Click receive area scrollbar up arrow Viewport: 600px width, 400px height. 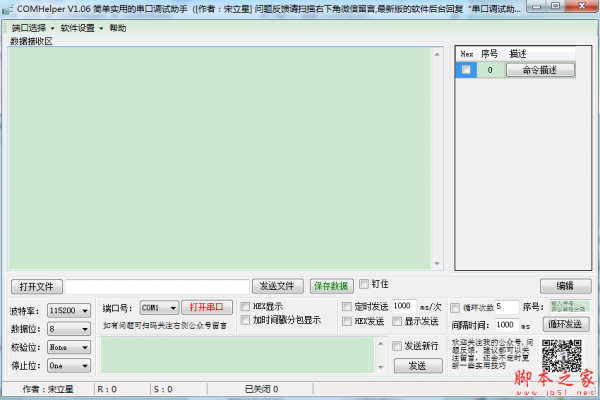[437, 54]
